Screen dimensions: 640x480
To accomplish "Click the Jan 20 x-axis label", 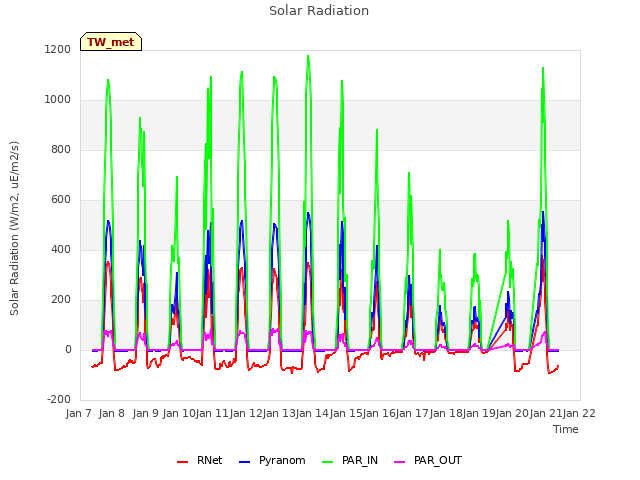I will 512,413.
